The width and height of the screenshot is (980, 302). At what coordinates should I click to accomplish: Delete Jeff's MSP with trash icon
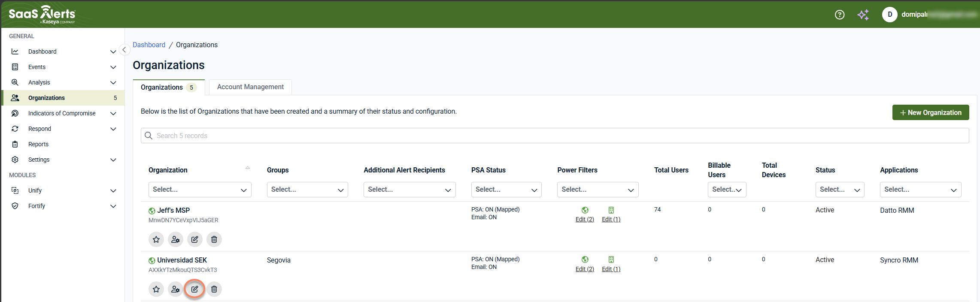[214, 239]
